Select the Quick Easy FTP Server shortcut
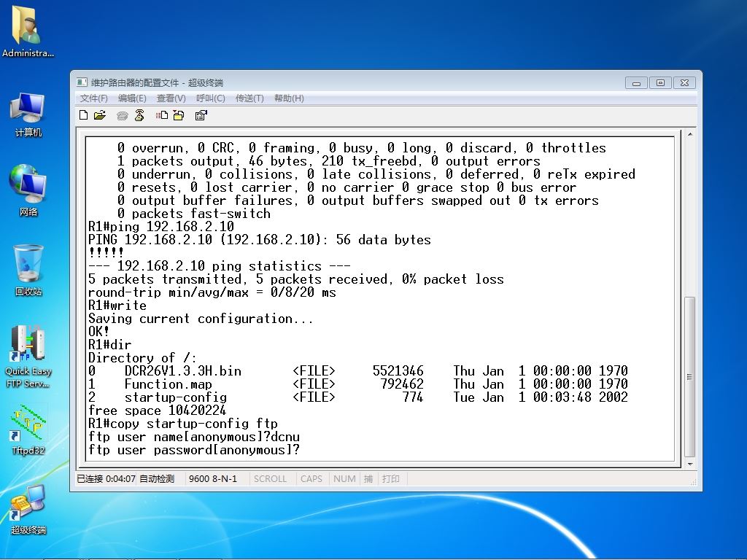This screenshot has width=747, height=560. [28, 356]
